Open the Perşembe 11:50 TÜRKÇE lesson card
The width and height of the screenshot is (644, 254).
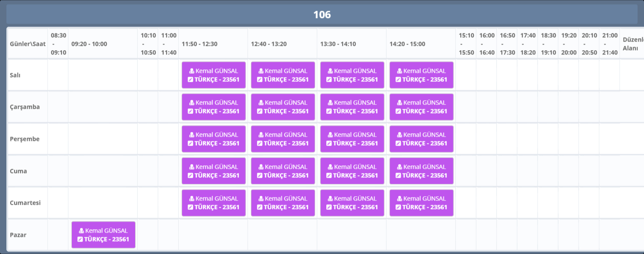(214, 139)
